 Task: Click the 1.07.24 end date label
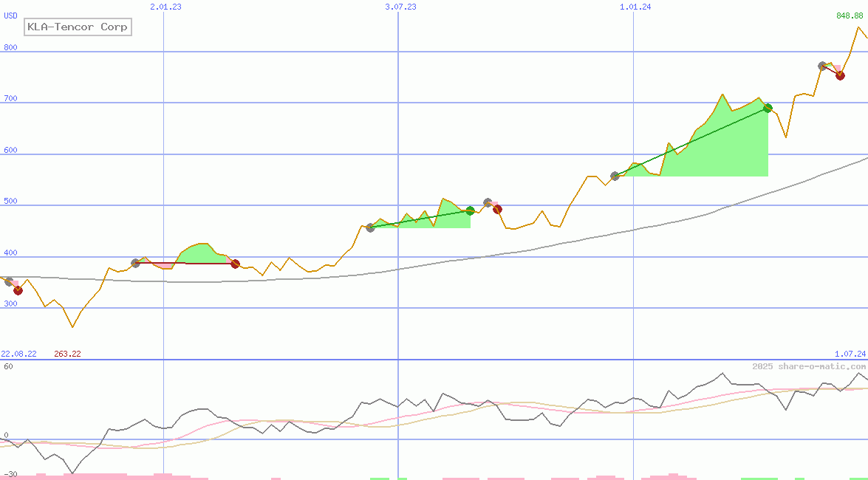click(x=850, y=354)
